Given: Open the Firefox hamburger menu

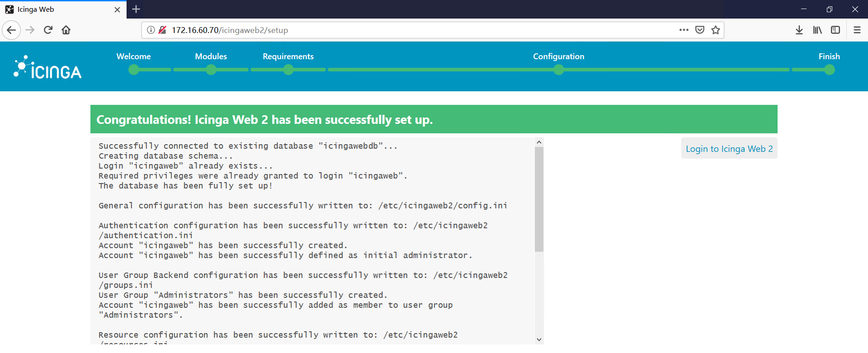Looking at the screenshot, I should pyautogui.click(x=857, y=30).
